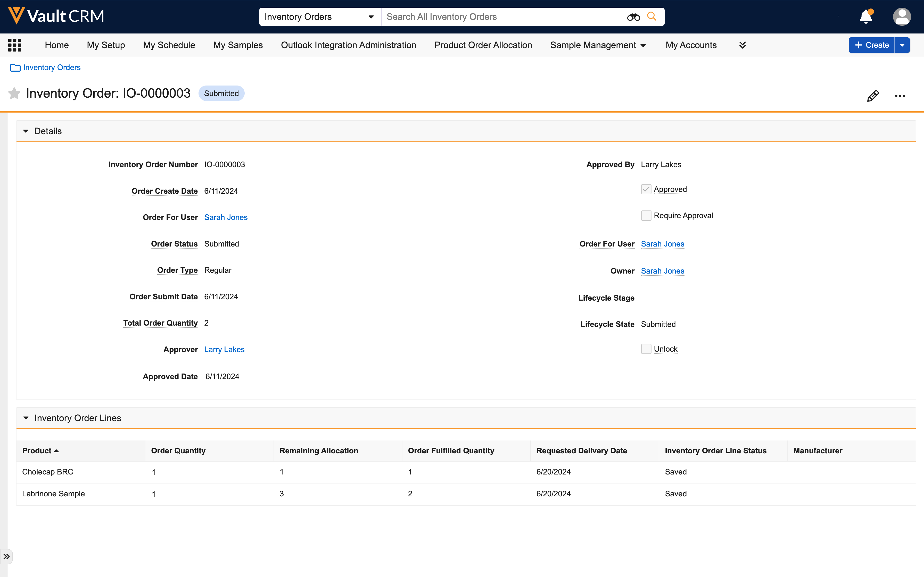
Task: Click the pencil edit icon
Action: click(873, 96)
